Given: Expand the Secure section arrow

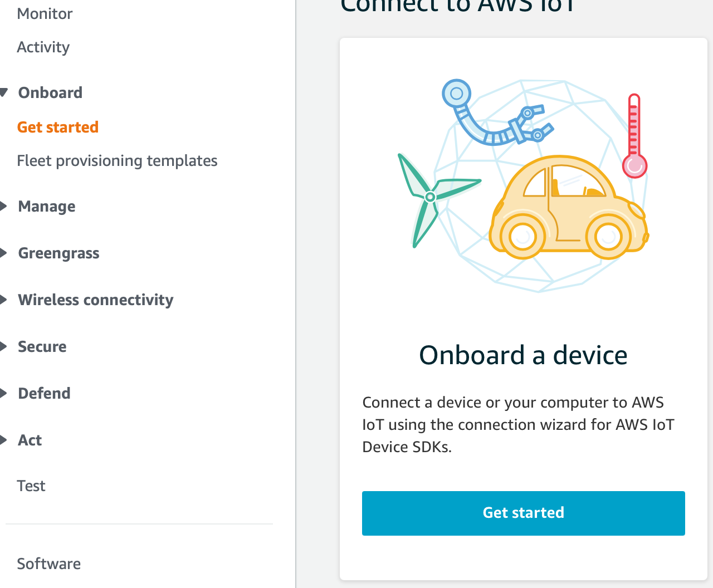Looking at the screenshot, I should click(4, 347).
